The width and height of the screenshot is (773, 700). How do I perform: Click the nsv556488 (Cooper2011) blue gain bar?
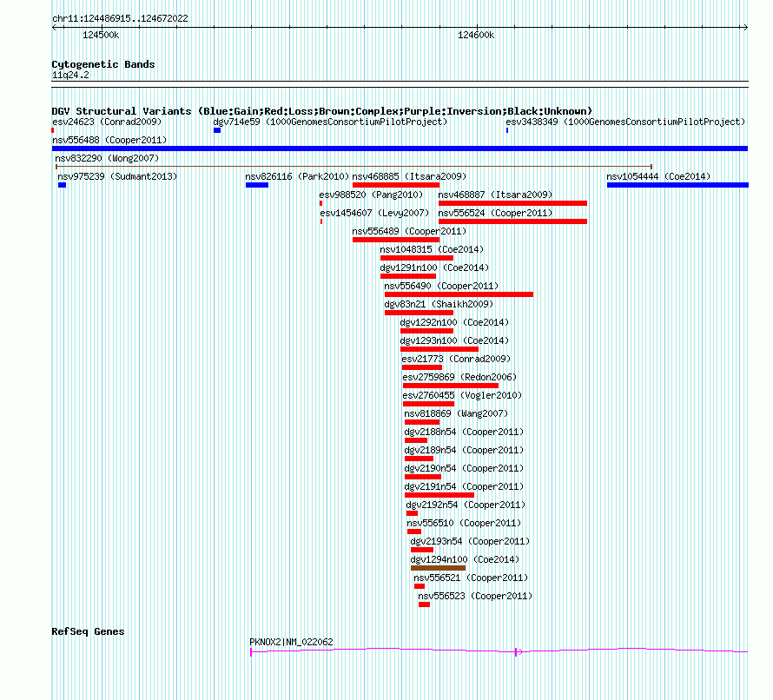click(400, 149)
